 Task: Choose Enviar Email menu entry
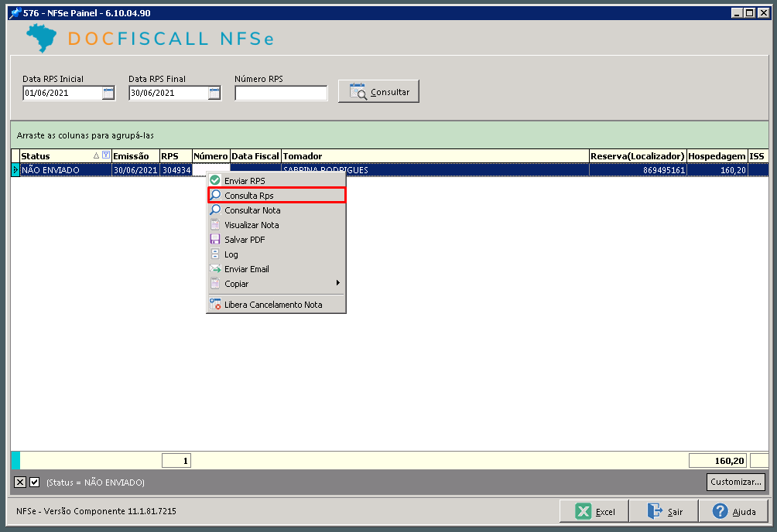[276, 269]
